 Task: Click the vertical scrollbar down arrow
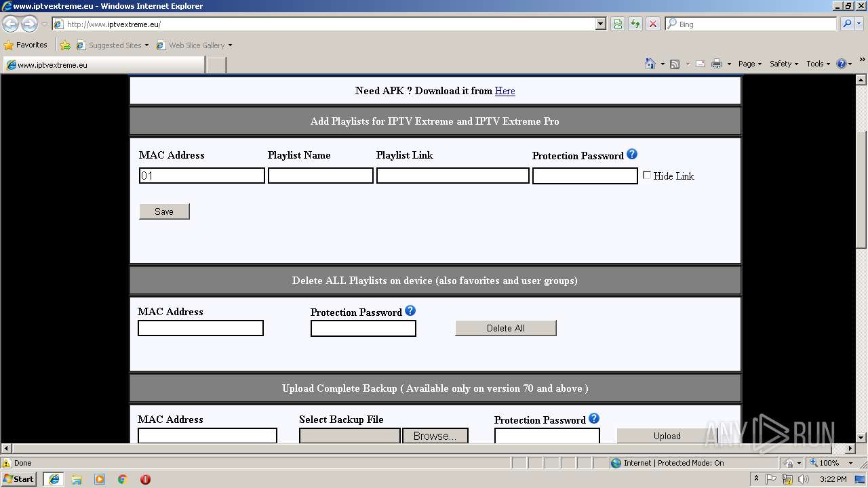tap(861, 438)
